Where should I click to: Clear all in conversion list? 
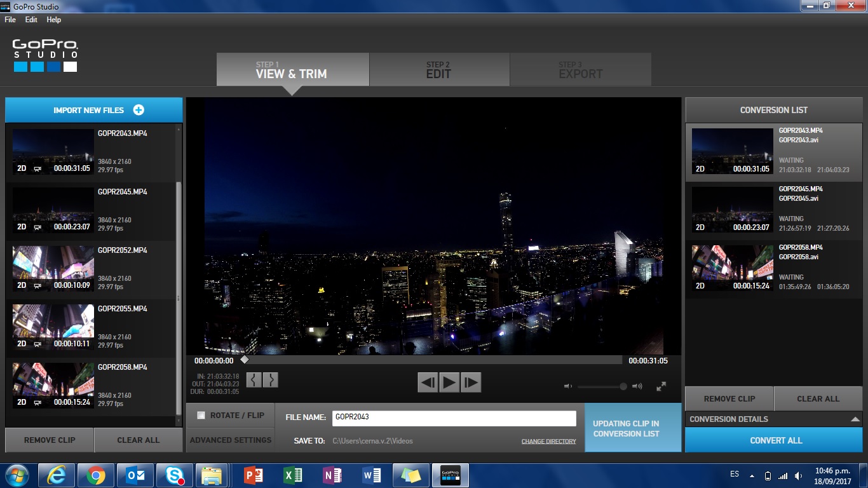click(x=818, y=399)
